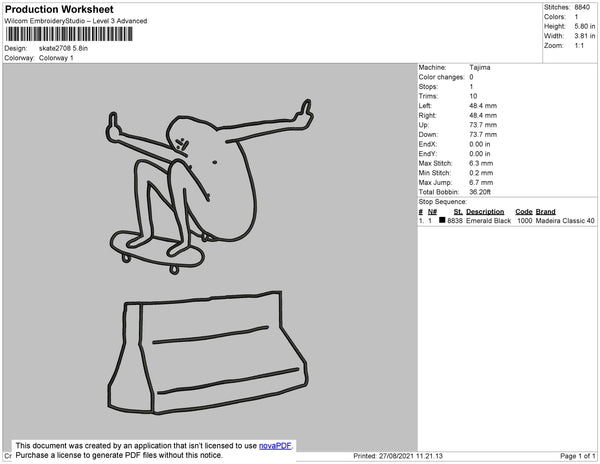Click thread code 1000

[525, 221]
